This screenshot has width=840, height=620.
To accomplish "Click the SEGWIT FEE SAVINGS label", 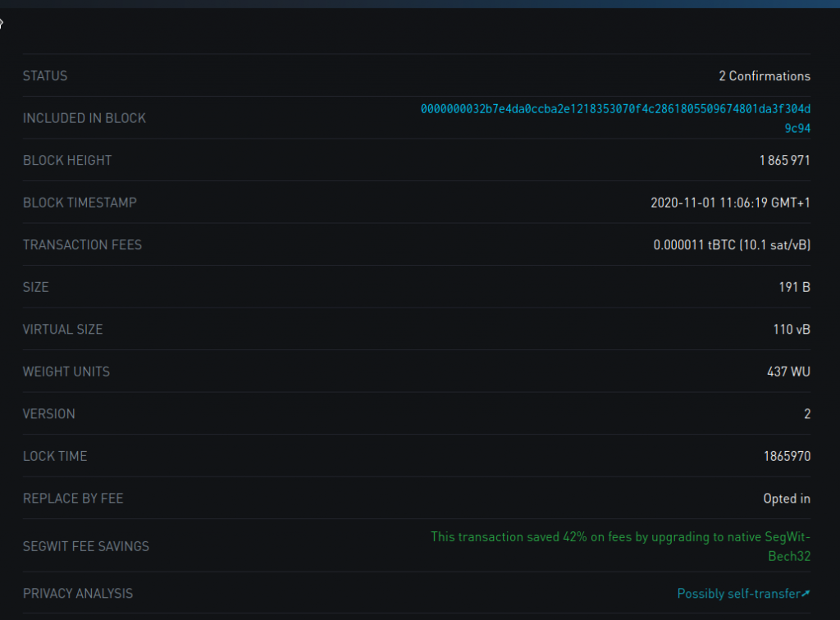I will [x=85, y=547].
